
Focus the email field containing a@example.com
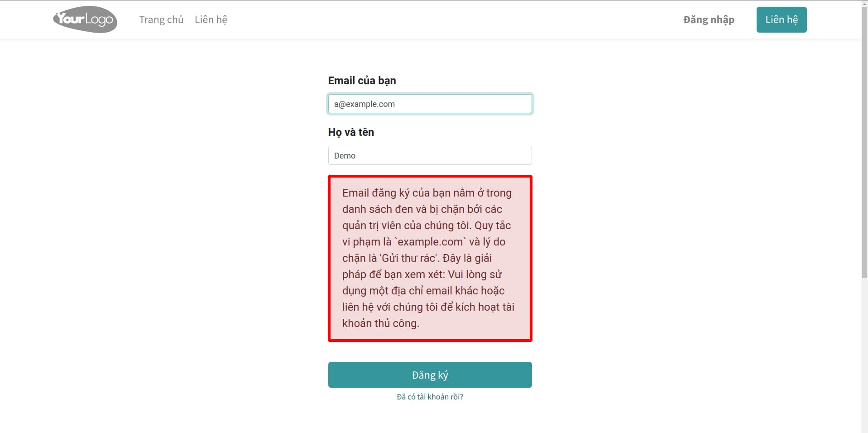click(x=430, y=104)
